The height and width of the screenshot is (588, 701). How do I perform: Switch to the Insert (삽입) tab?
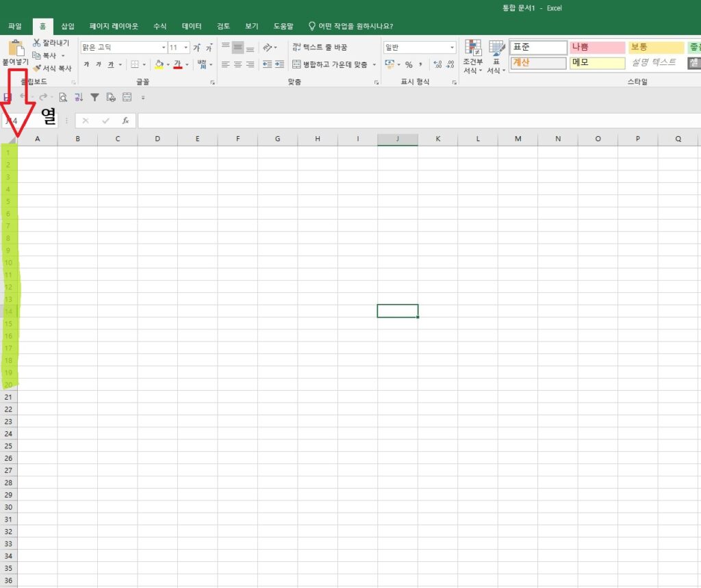tap(68, 26)
